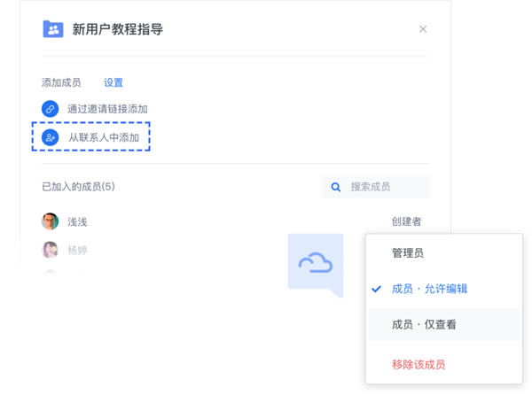This screenshot has height=395, width=532.
Task: Click member name 浅浅
Action: click(78, 221)
